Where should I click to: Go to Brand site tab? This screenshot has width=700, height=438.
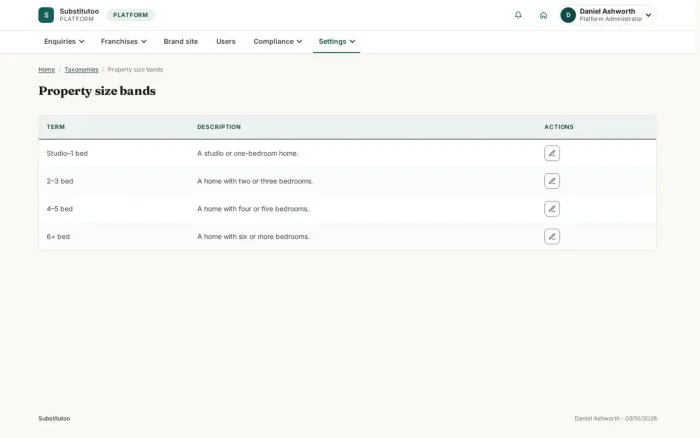click(180, 41)
